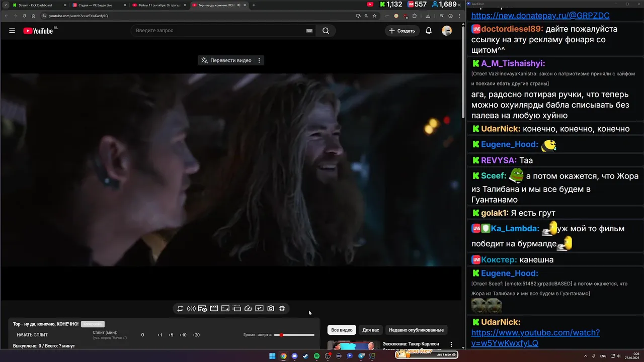Screen dimensions: 644x362
Task: Add +10 minutes to the split
Action: 183,335
